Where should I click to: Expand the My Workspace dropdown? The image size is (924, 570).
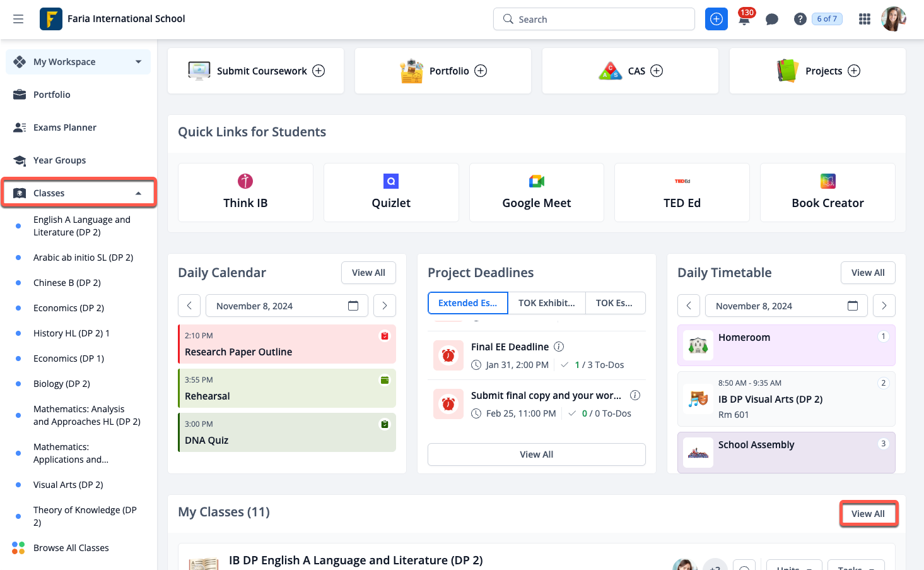coord(138,62)
